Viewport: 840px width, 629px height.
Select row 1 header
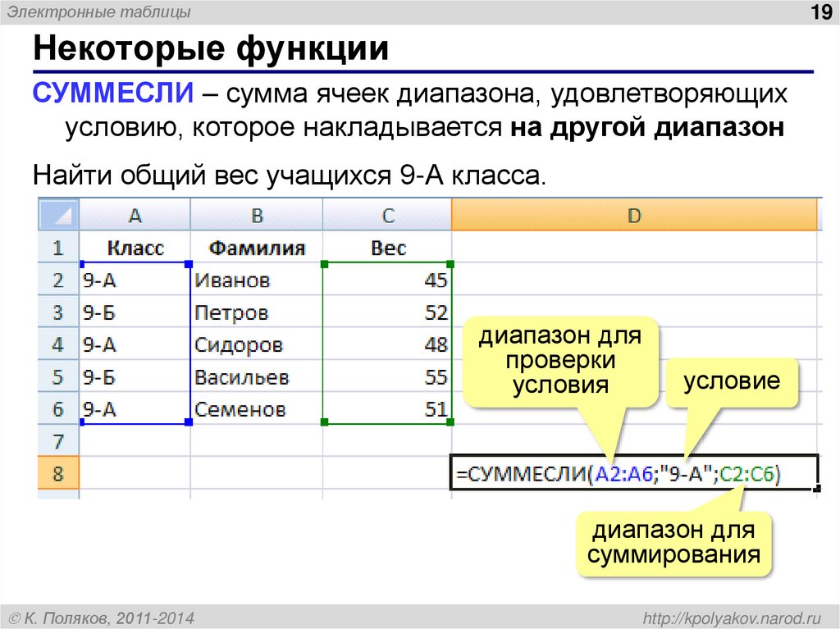(58, 248)
